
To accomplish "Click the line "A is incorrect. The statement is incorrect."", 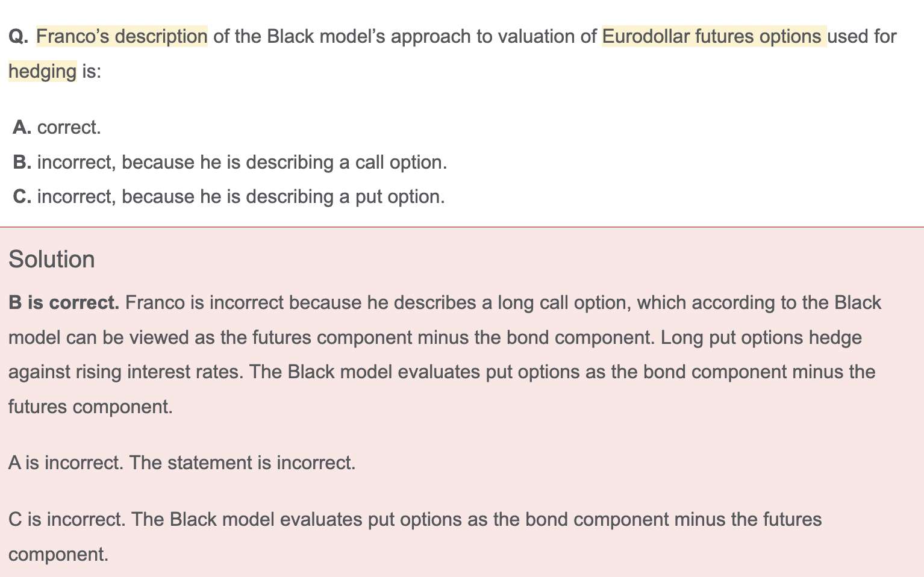I will (182, 463).
